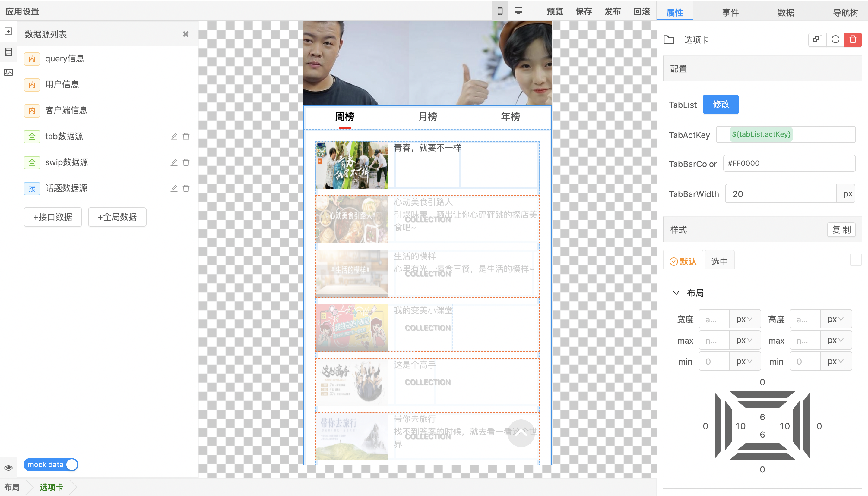Viewport: 868px width, 496px height.
Task: Switch to desktop monitor view icon
Action: click(518, 11)
